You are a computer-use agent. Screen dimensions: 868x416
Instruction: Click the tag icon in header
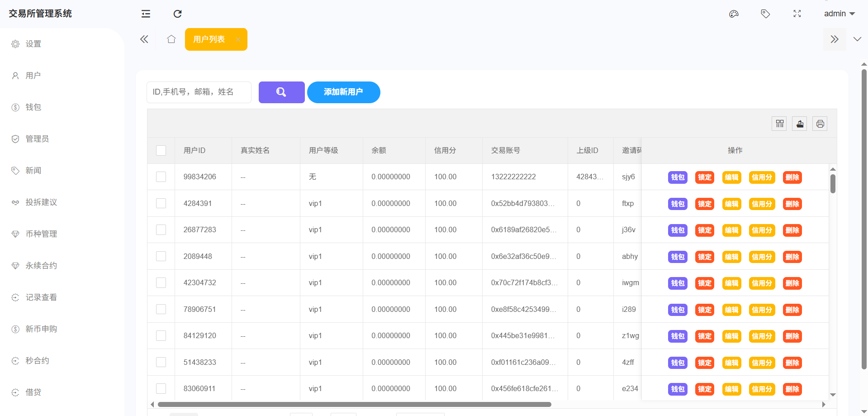tap(765, 14)
